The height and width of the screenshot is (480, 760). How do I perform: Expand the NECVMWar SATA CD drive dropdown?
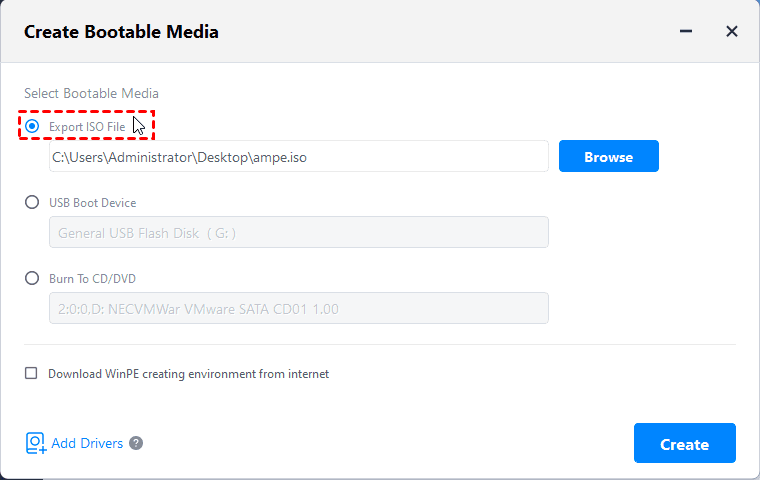click(298, 309)
